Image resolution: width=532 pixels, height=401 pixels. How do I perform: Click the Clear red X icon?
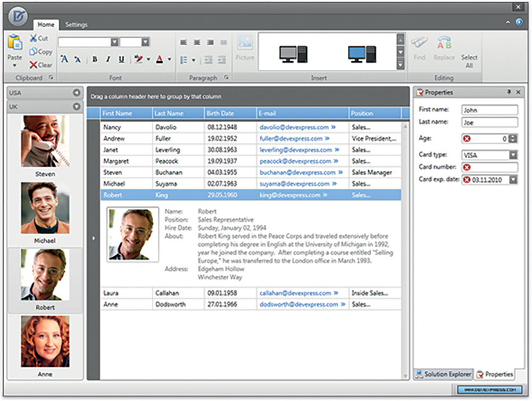point(33,65)
